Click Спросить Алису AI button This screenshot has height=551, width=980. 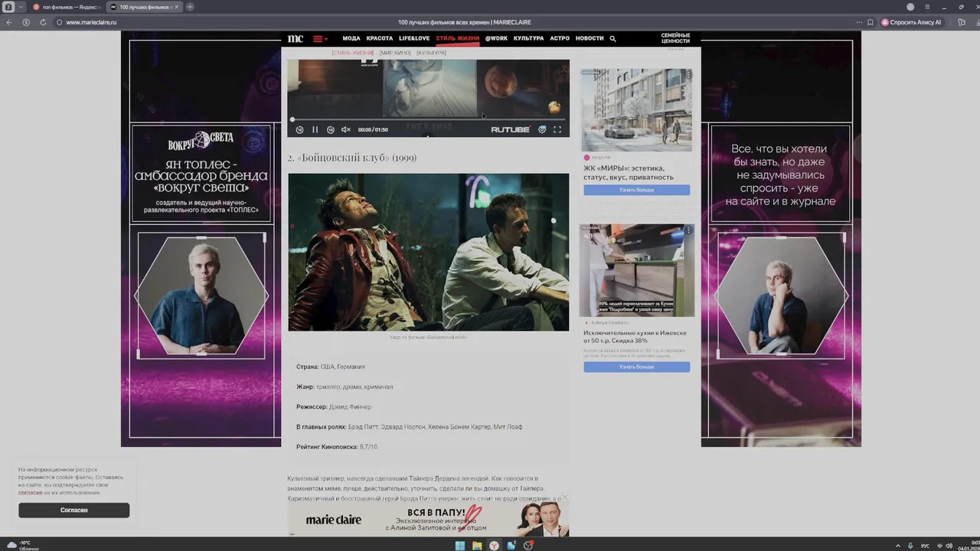click(x=911, y=22)
